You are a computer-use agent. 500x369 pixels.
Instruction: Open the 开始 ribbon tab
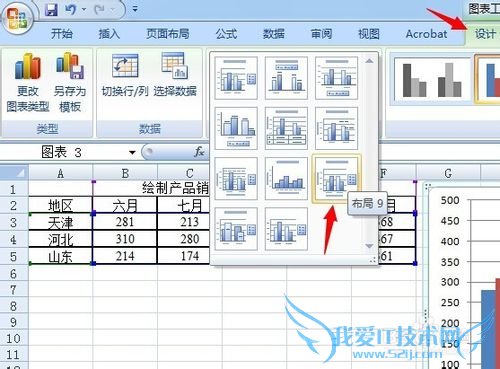tap(62, 34)
